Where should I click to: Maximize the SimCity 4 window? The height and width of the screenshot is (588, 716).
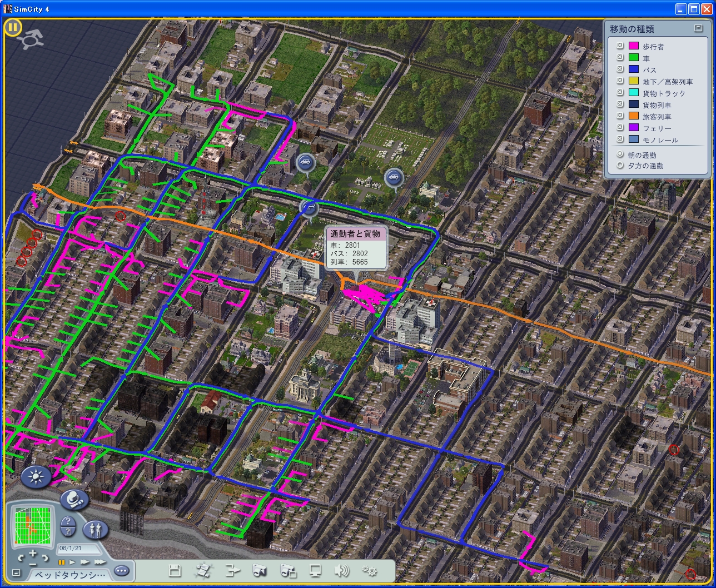[x=694, y=9]
